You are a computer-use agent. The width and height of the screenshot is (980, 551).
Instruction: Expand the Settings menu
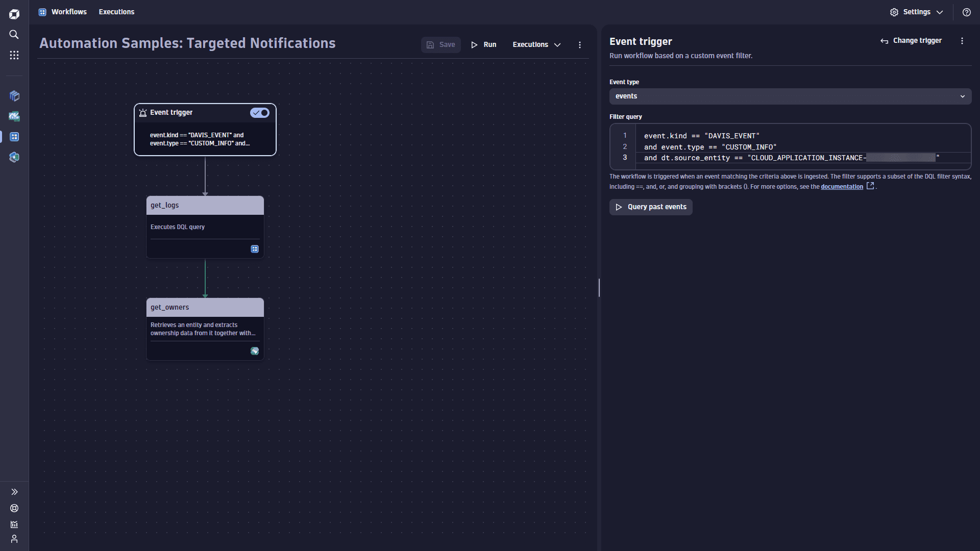916,12
